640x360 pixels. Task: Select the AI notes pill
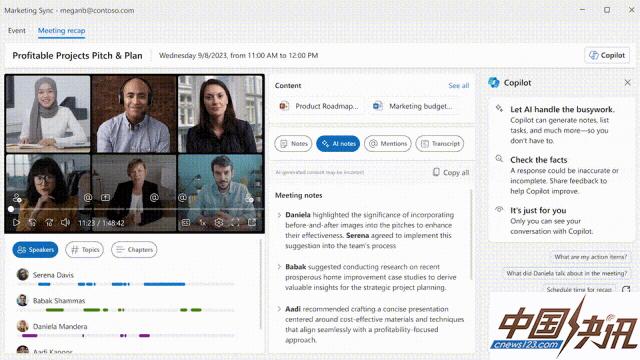click(338, 144)
